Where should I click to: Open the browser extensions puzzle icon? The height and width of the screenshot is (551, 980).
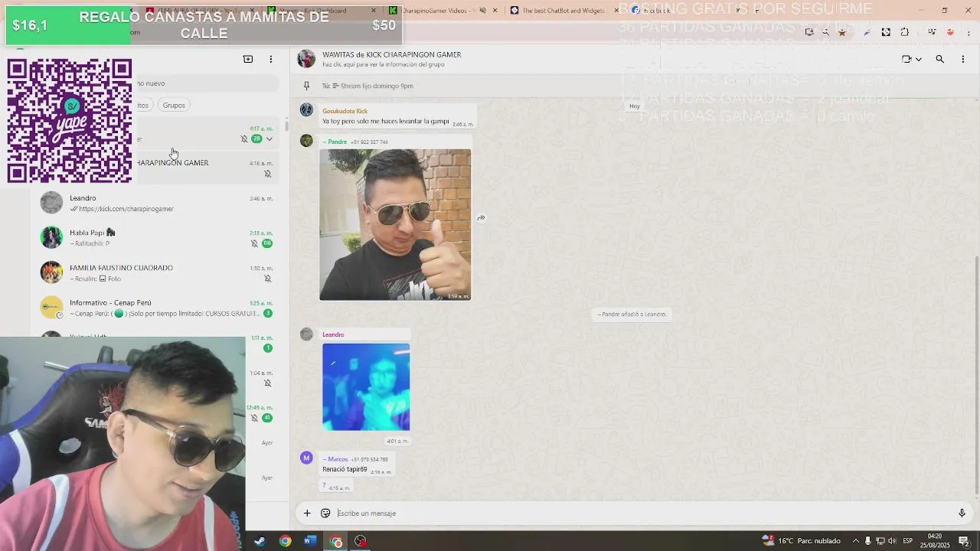[904, 32]
